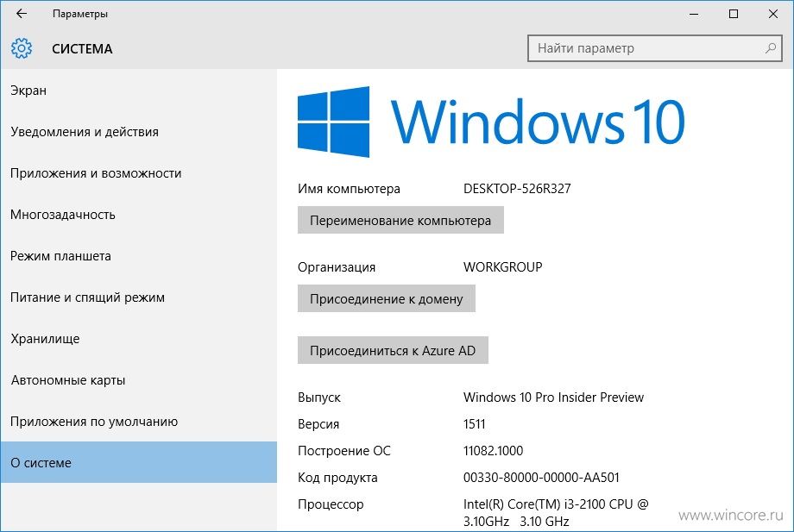Minimize the Параметры window
The width and height of the screenshot is (794, 532).
point(694,14)
